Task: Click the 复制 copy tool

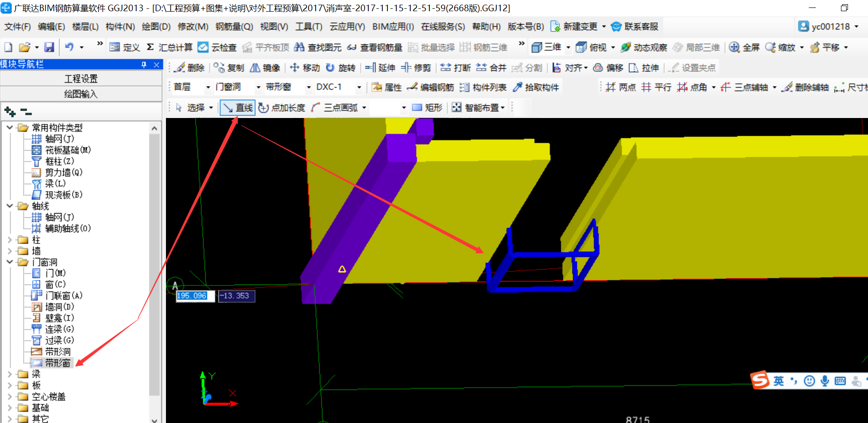Action: click(x=229, y=68)
